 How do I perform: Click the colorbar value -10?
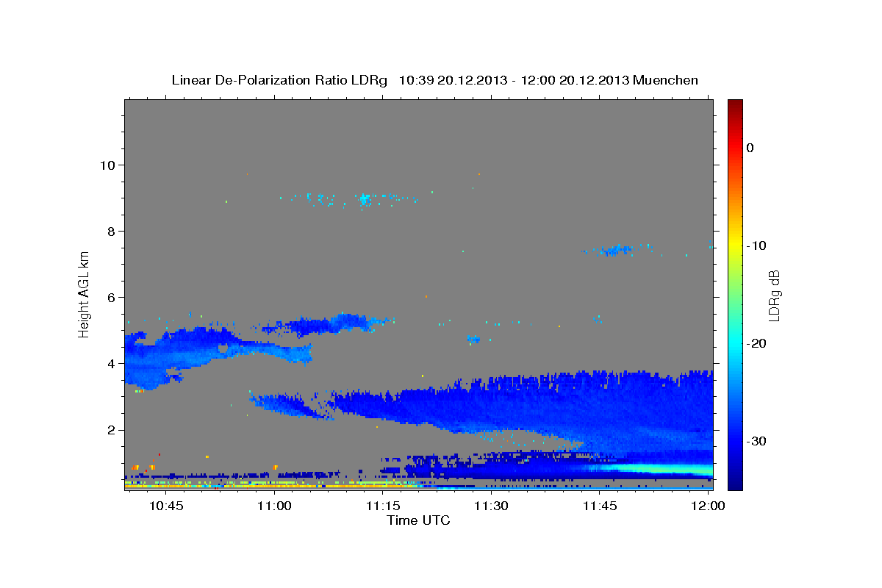click(757, 245)
